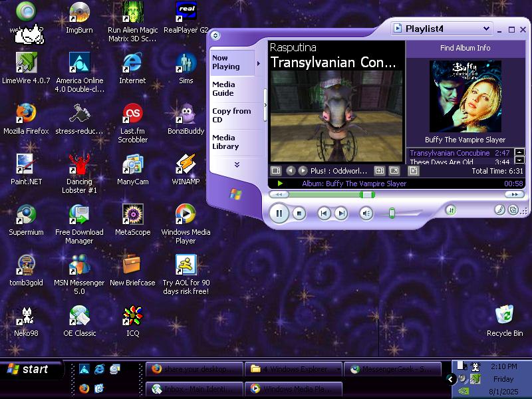This screenshot has height=399, width=532.
Task: Select Transylvanian Concubine in the playlist
Action: pos(450,153)
